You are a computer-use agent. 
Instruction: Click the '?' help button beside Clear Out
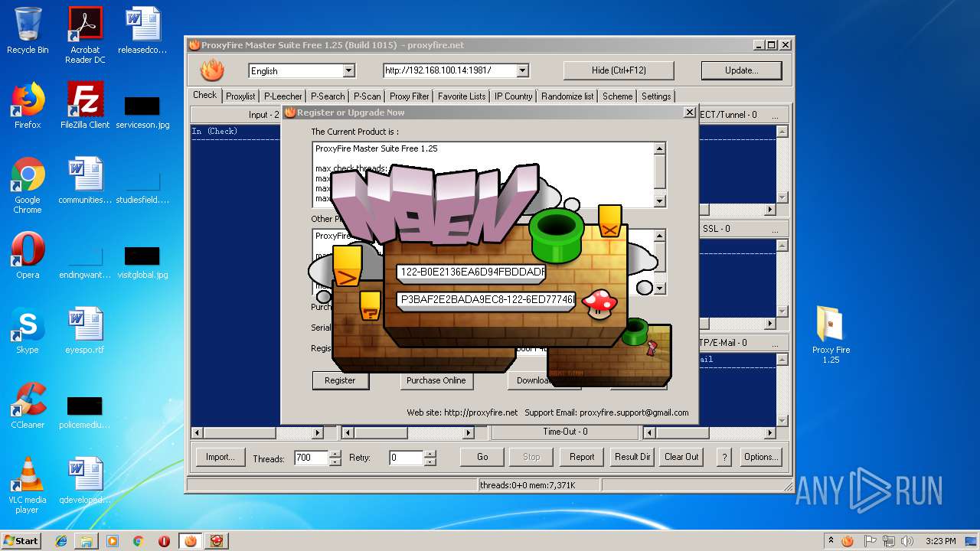tap(724, 457)
